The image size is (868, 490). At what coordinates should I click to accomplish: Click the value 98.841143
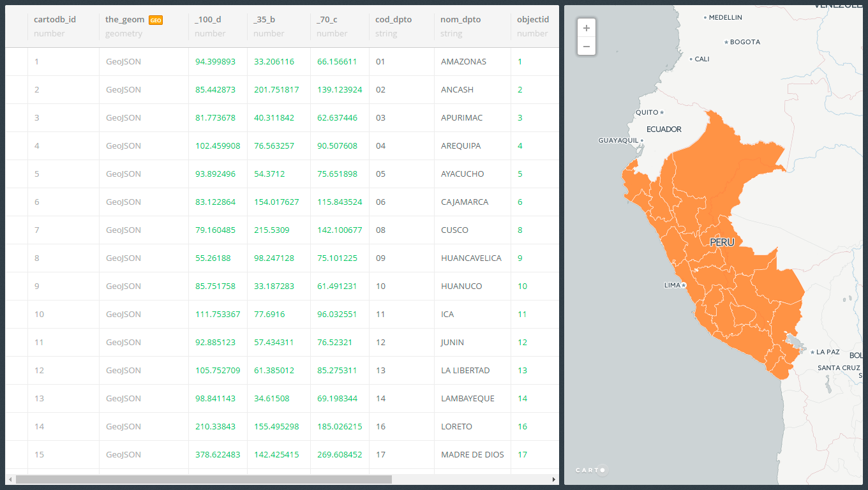click(215, 399)
